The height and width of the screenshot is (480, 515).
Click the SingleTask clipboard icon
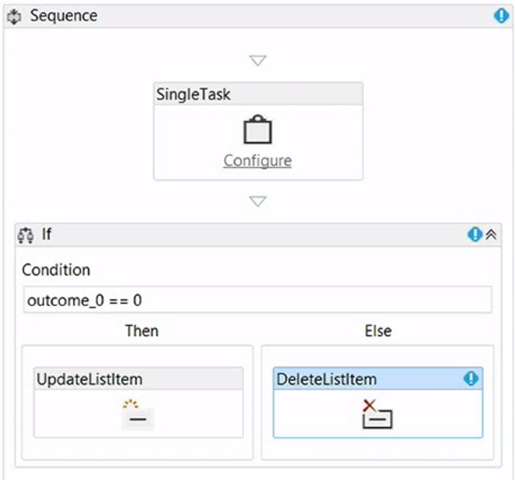click(x=258, y=129)
